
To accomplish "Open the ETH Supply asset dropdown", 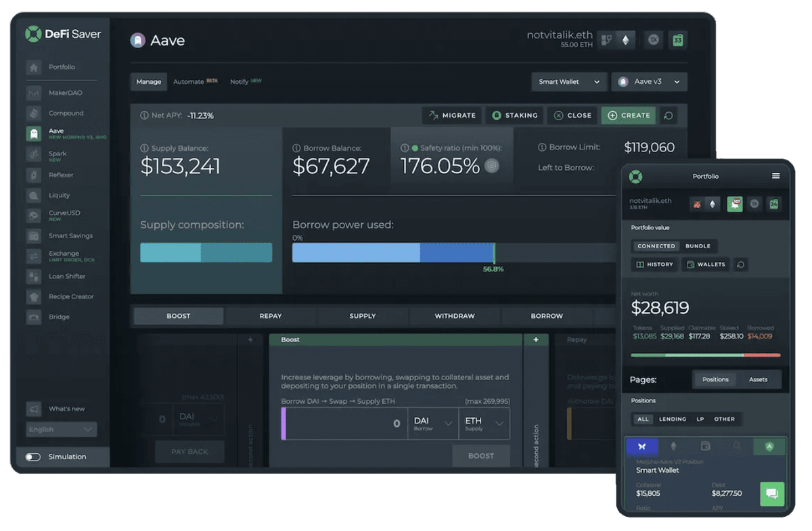I will (x=484, y=423).
